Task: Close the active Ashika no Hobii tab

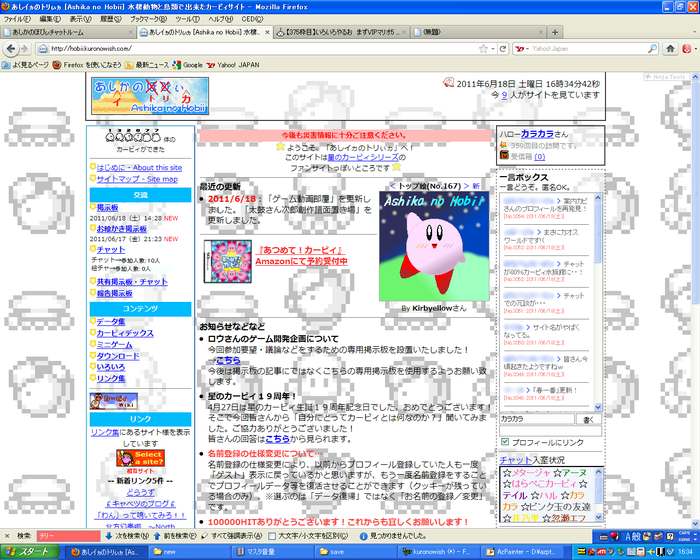Action: pos(267,32)
